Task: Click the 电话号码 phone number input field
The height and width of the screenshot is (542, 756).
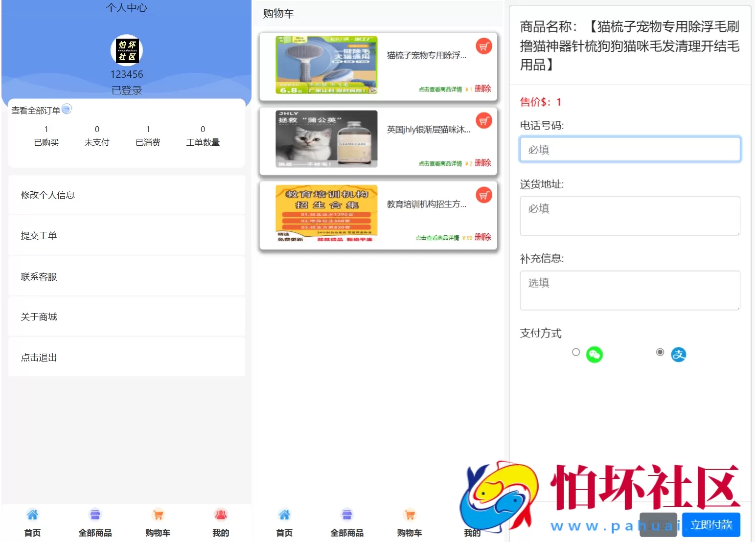Action: [629, 149]
